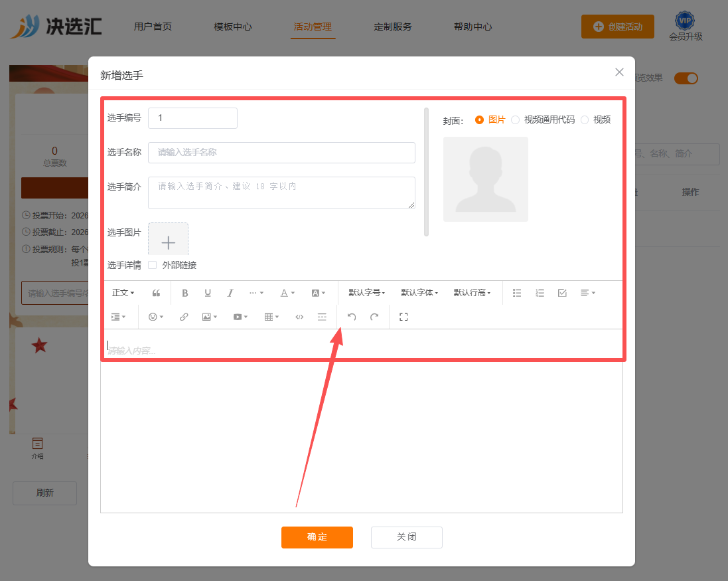Open 模板中心 in the top navigation
The image size is (728, 581).
233,27
